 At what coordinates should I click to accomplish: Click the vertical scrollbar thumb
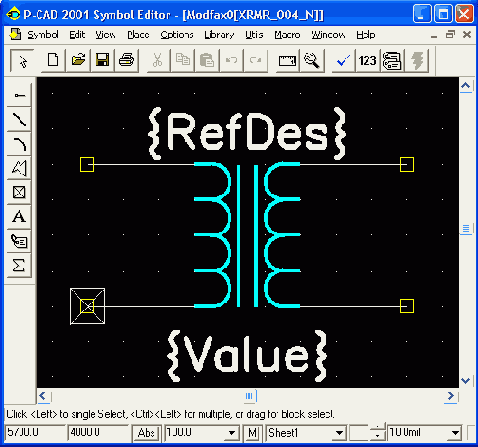pos(466,229)
